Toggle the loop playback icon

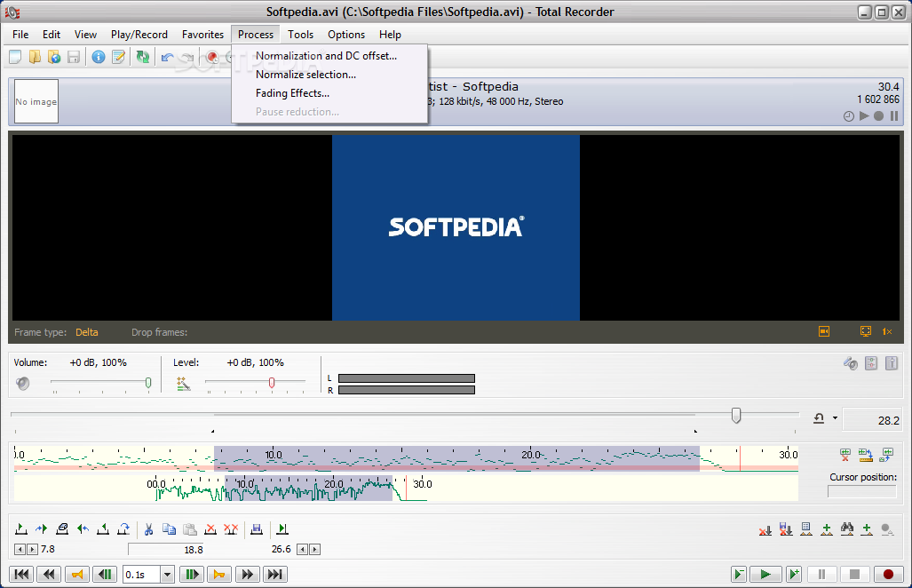(819, 418)
